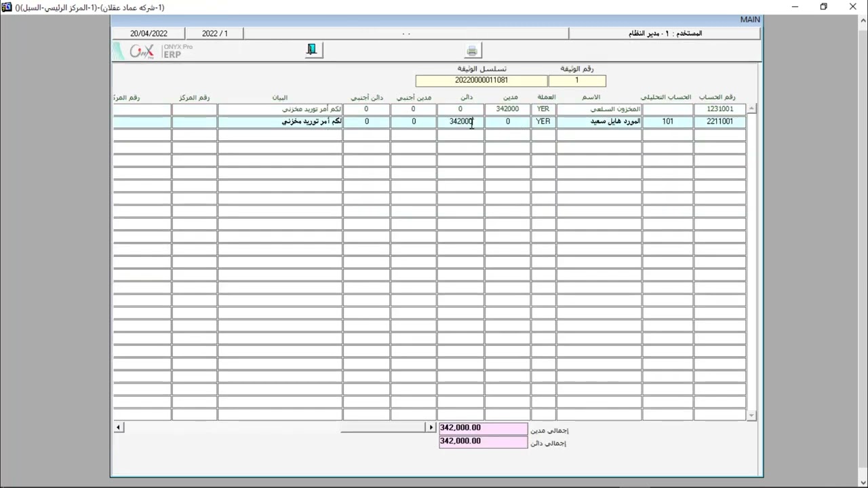Click the exit door icon
The height and width of the screenshot is (488, 868).
pyautogui.click(x=313, y=50)
